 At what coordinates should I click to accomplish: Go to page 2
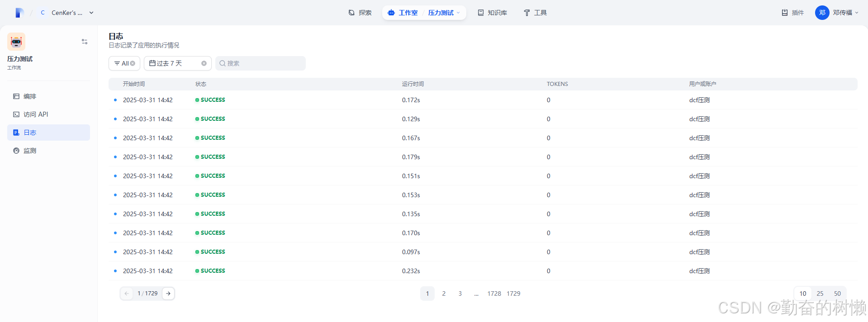click(444, 294)
